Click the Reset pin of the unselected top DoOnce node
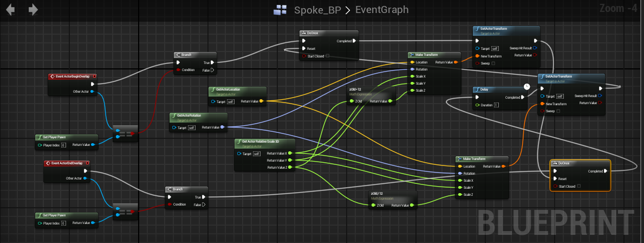644x243 pixels. coord(303,48)
